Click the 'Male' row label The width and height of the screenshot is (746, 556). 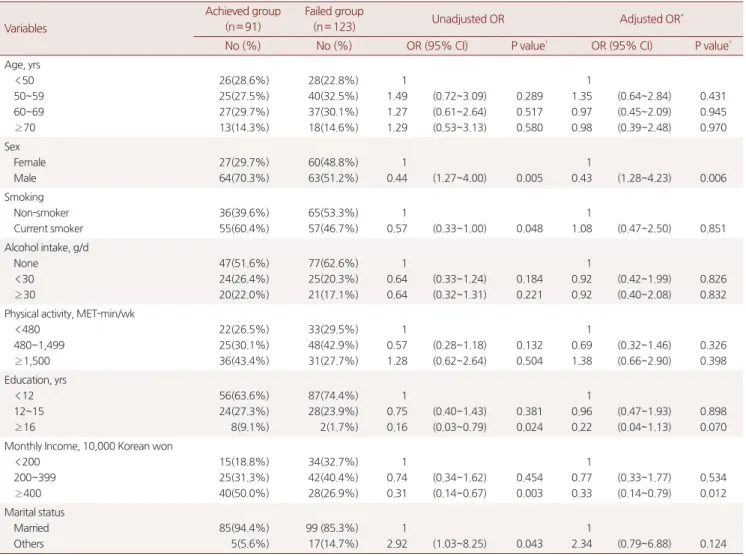pyautogui.click(x=25, y=178)
